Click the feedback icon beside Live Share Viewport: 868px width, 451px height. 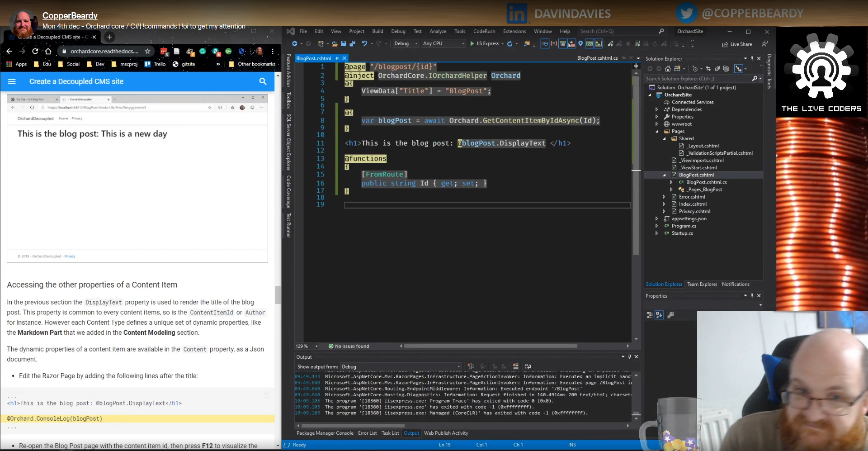coord(765,44)
